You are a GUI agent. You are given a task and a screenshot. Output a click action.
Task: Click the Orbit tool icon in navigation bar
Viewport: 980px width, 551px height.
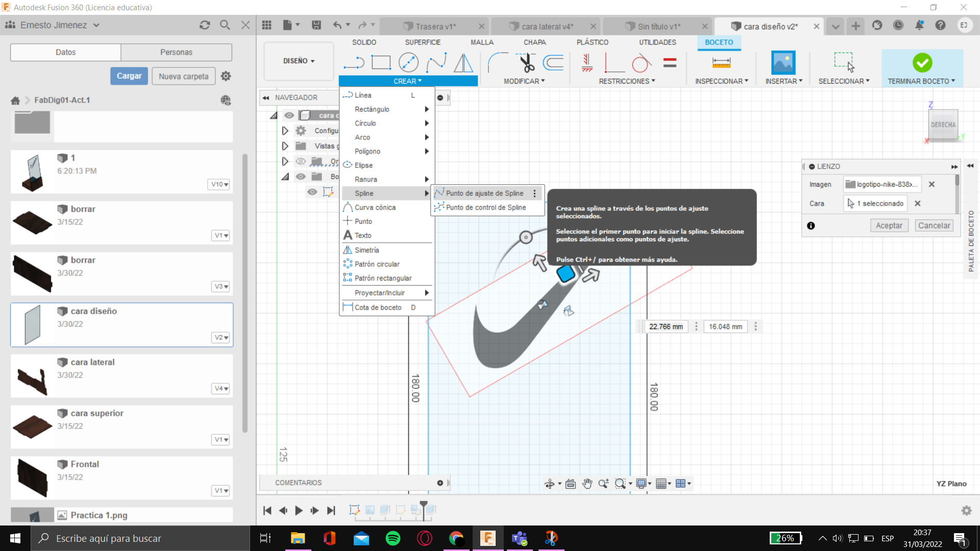point(549,484)
